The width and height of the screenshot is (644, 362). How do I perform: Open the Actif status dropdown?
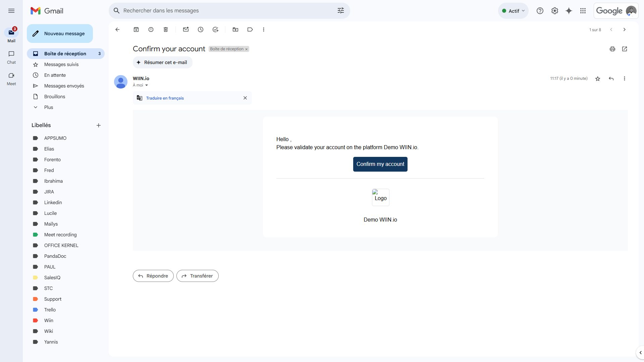513,11
